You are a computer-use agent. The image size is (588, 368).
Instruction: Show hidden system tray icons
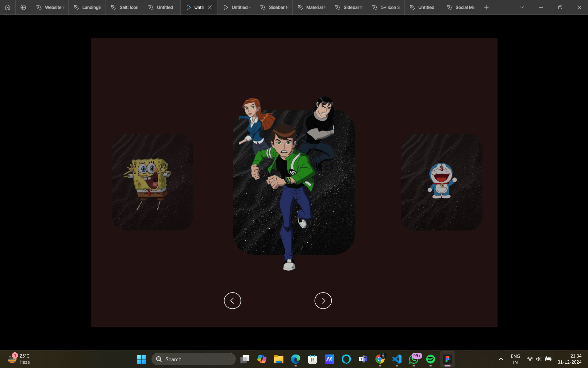(501, 359)
